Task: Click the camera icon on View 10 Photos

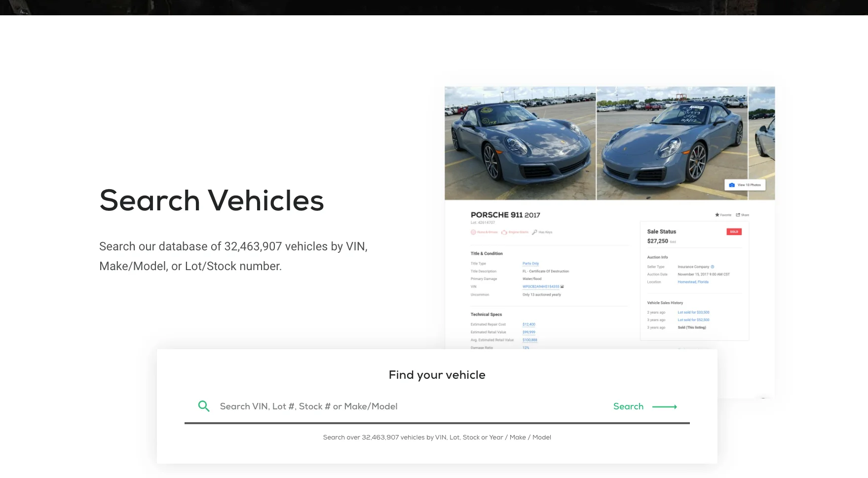Action: pyautogui.click(x=731, y=184)
